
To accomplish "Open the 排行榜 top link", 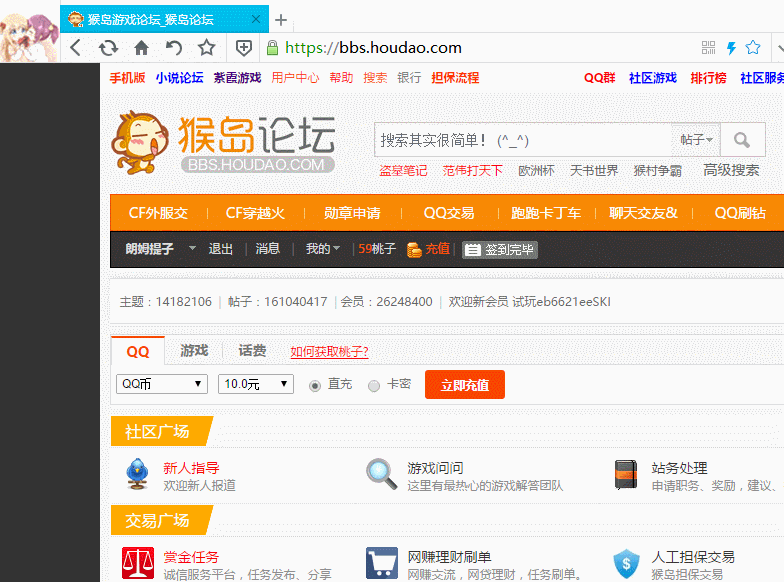I will [x=708, y=78].
